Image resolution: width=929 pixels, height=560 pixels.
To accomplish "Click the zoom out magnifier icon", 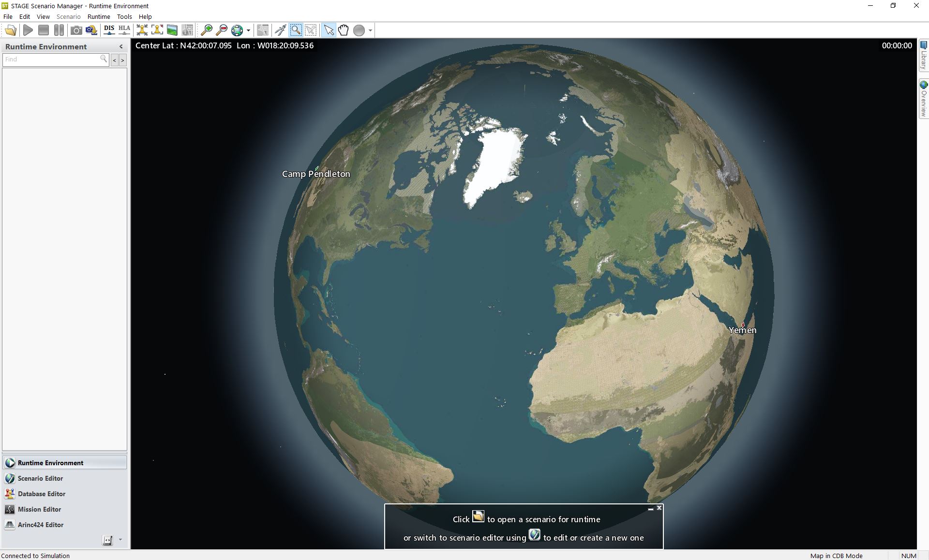I will (x=222, y=30).
